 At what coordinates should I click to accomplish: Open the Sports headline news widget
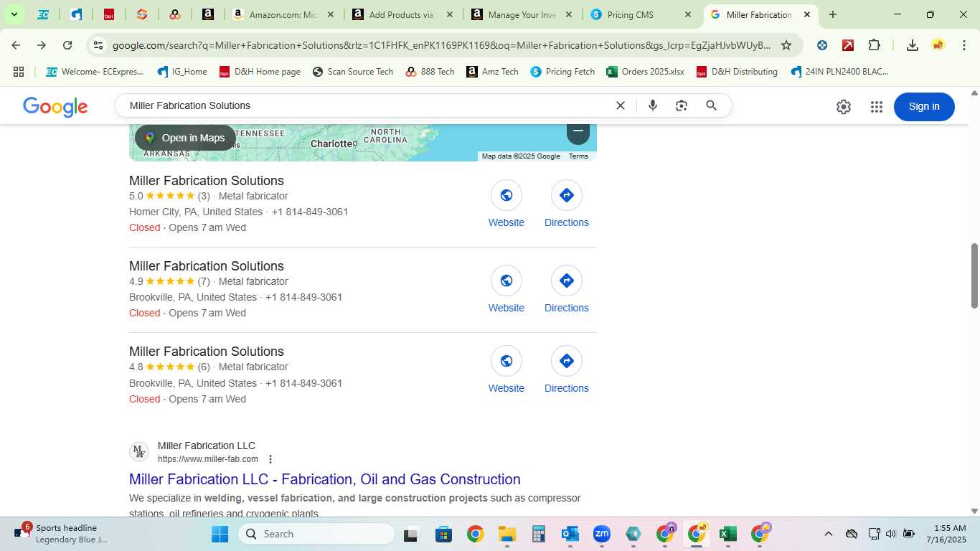tap(61, 534)
